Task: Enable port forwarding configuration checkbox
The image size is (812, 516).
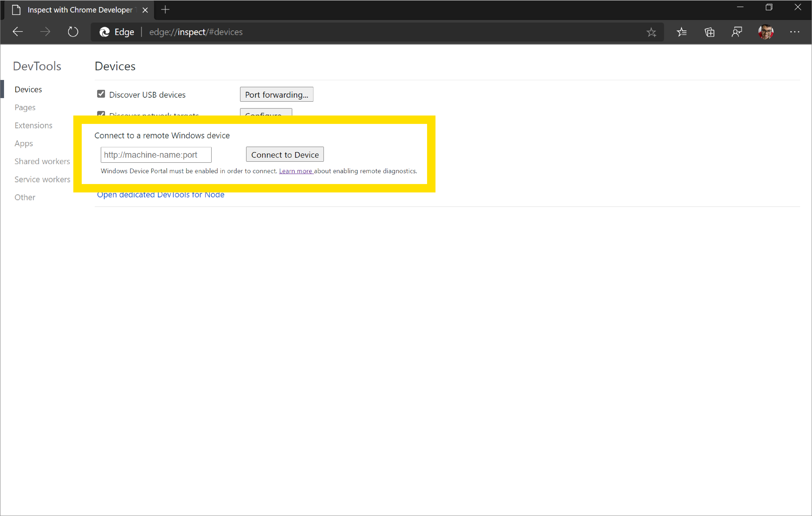Action: 276,94
